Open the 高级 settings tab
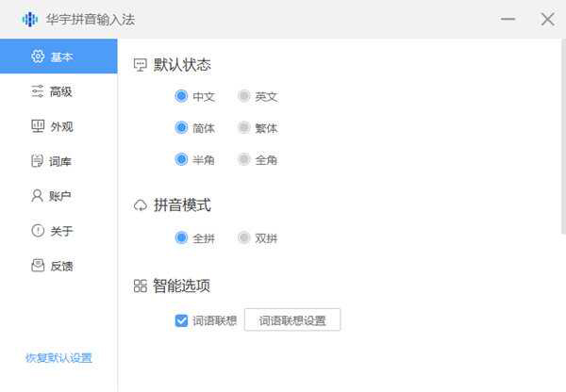This screenshot has width=566, height=392. (x=61, y=91)
